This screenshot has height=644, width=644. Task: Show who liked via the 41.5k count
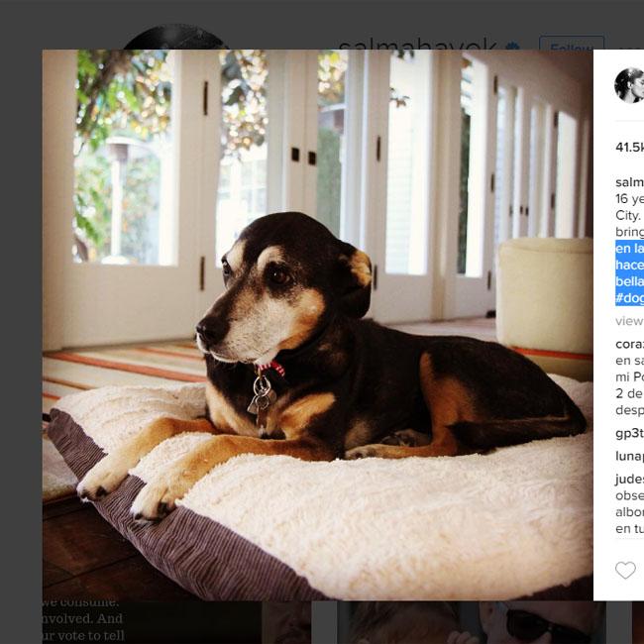(629, 147)
